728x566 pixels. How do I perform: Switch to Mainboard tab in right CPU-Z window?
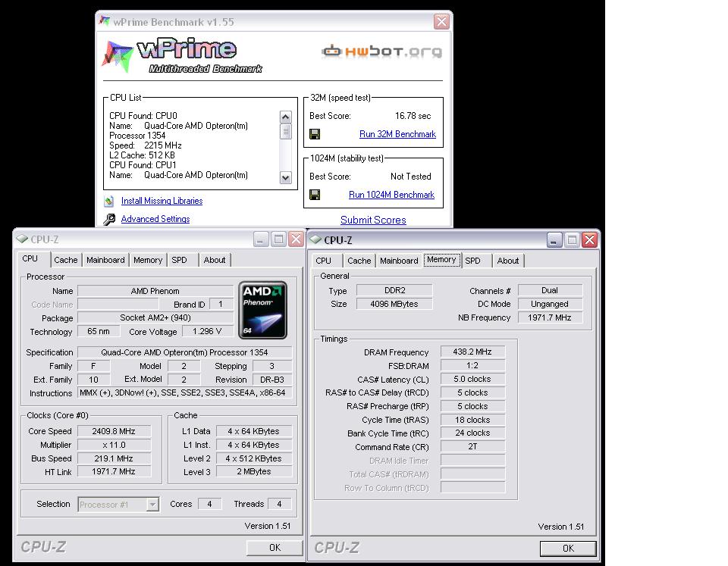click(399, 261)
